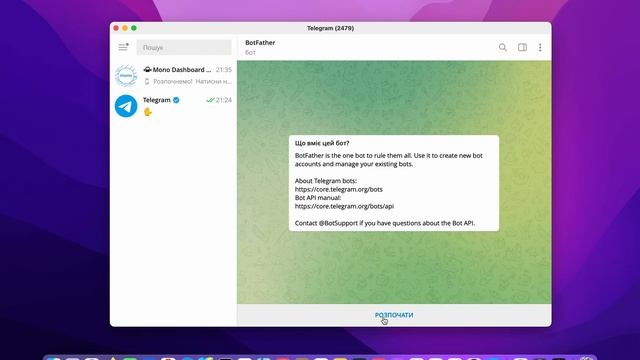This screenshot has height=360, width=640.
Task: Click the double-check read marks icon
Action: click(210, 100)
